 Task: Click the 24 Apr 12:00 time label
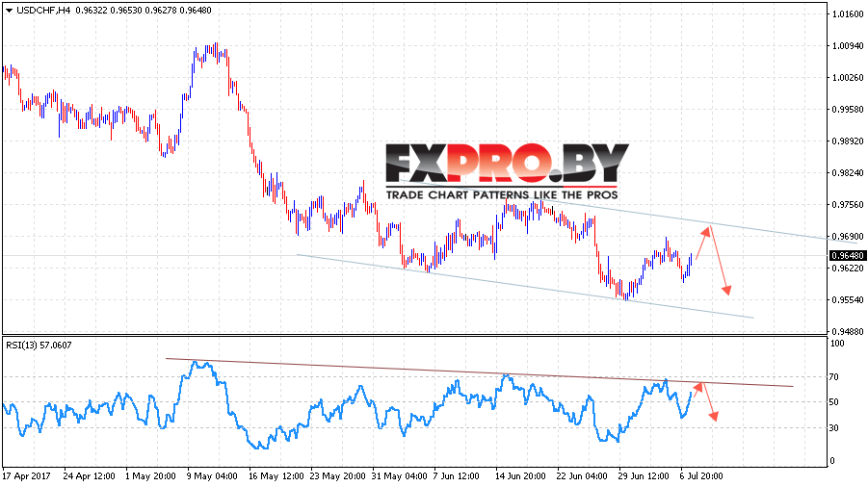click(90, 476)
